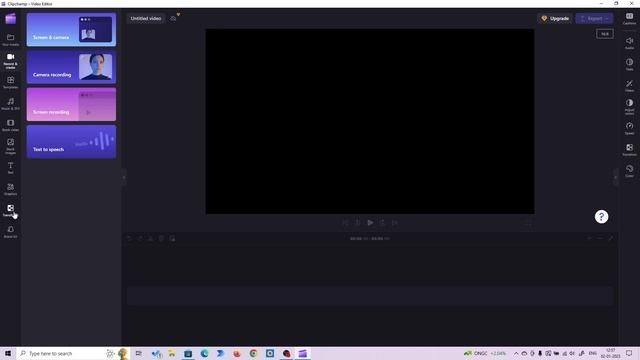The height and width of the screenshot is (360, 640).
Task: Rewind five seconds in preview
Action: click(x=358, y=222)
